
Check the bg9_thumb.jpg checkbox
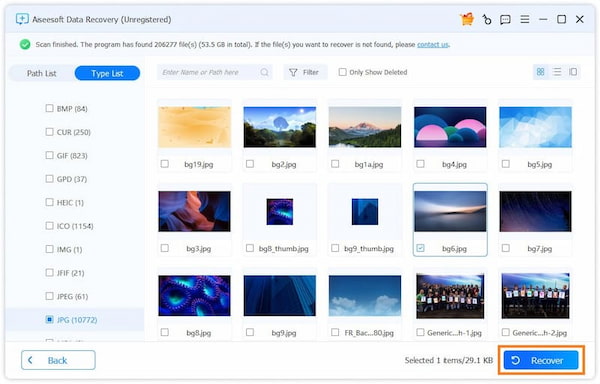coord(335,248)
